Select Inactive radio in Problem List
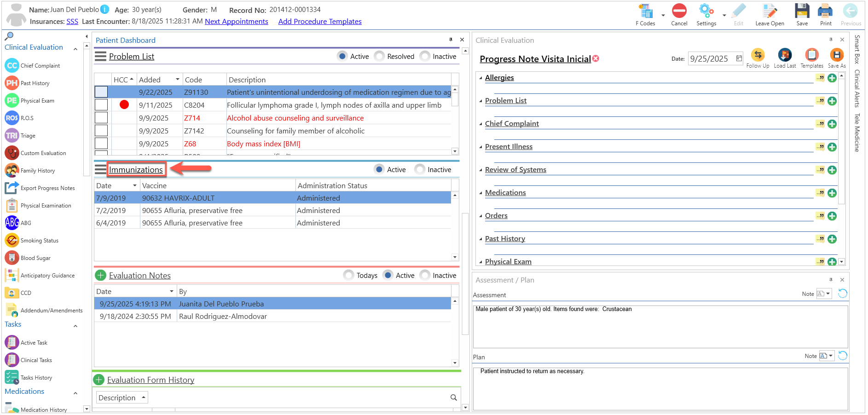868x415 pixels. point(425,56)
